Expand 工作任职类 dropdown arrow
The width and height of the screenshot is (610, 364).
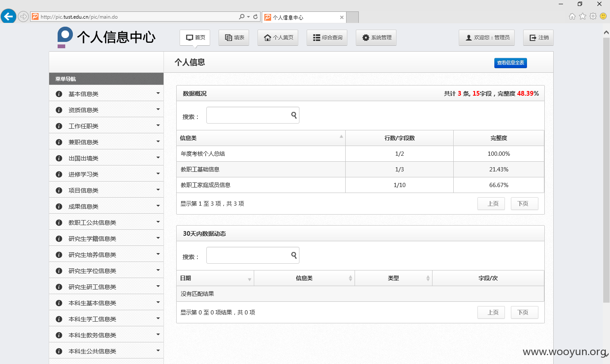(158, 125)
